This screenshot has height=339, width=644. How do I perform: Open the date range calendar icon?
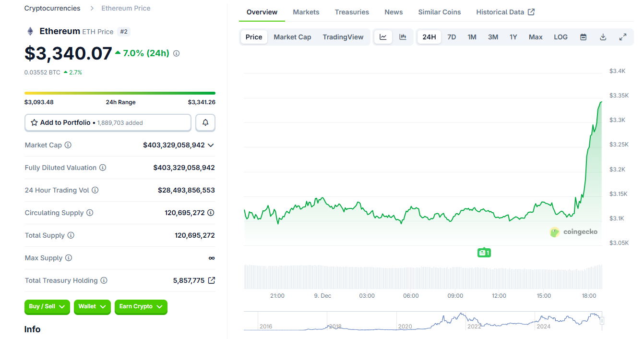pyautogui.click(x=583, y=36)
